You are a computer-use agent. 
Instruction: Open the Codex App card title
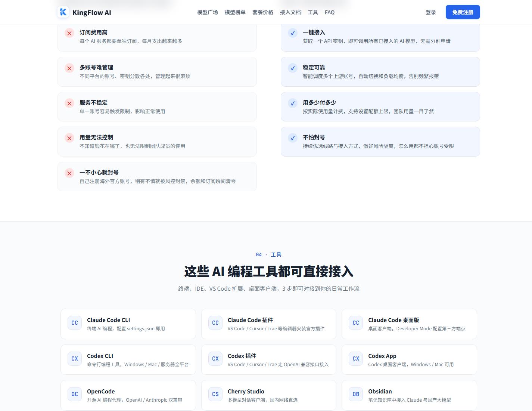click(382, 356)
